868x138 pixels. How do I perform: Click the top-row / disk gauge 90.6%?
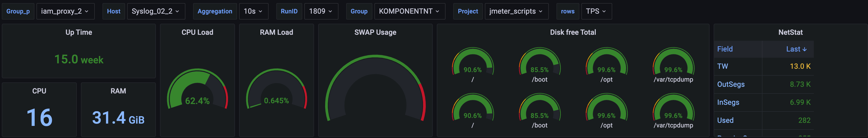point(473,62)
